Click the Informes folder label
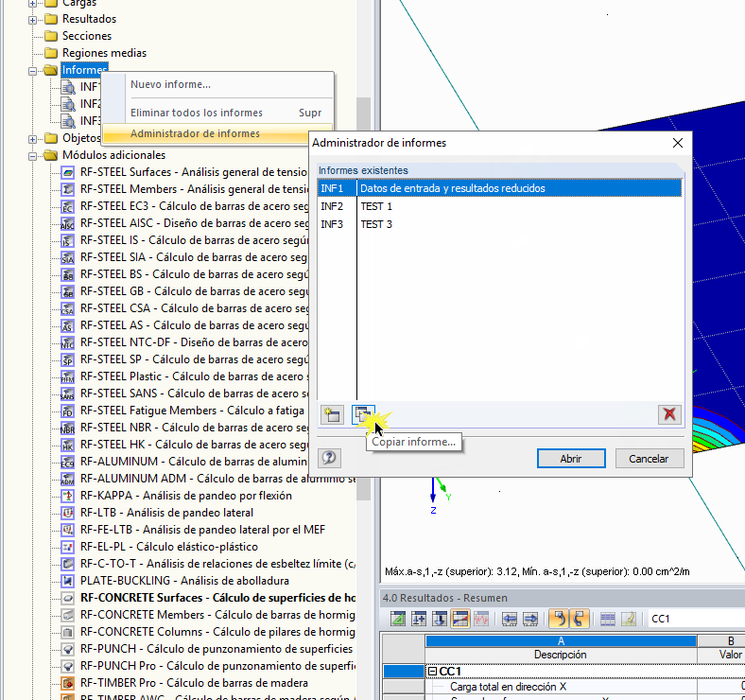This screenshot has width=745, height=700. point(84,70)
